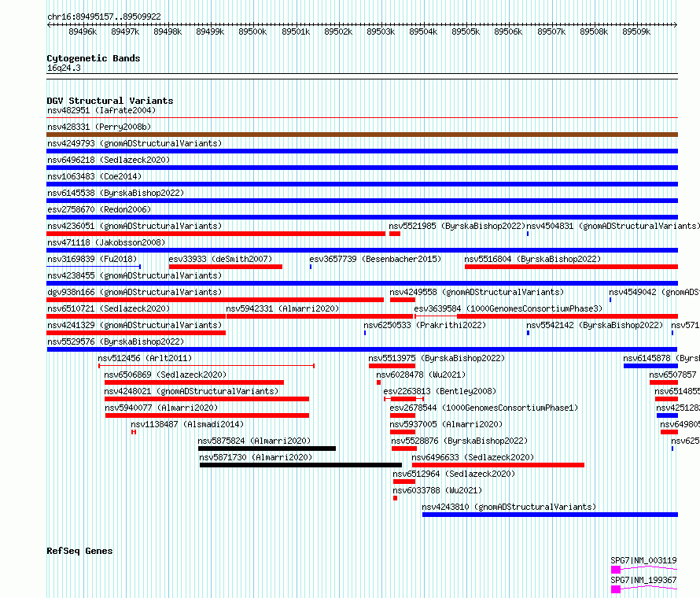This screenshot has height=598, width=700.
Task: Open nsv5942331 (Almarri2020) variant
Action: (282, 308)
